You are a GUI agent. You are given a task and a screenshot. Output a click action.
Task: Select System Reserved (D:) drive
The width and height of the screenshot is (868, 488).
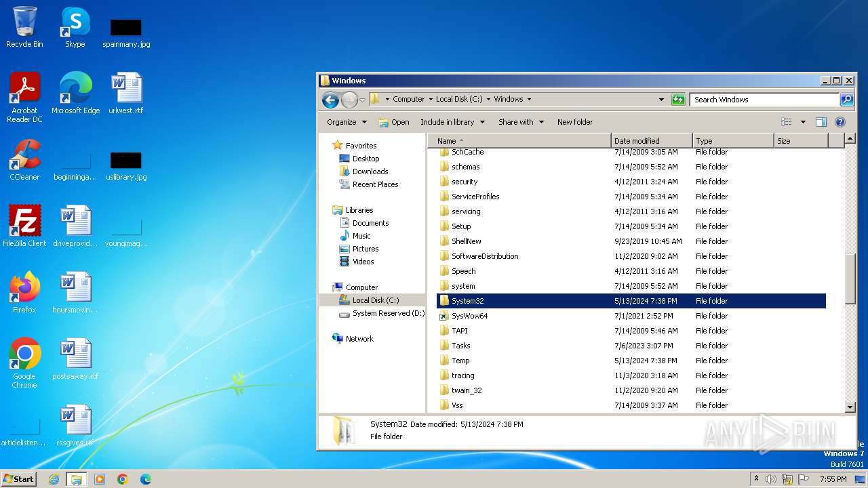[388, 313]
